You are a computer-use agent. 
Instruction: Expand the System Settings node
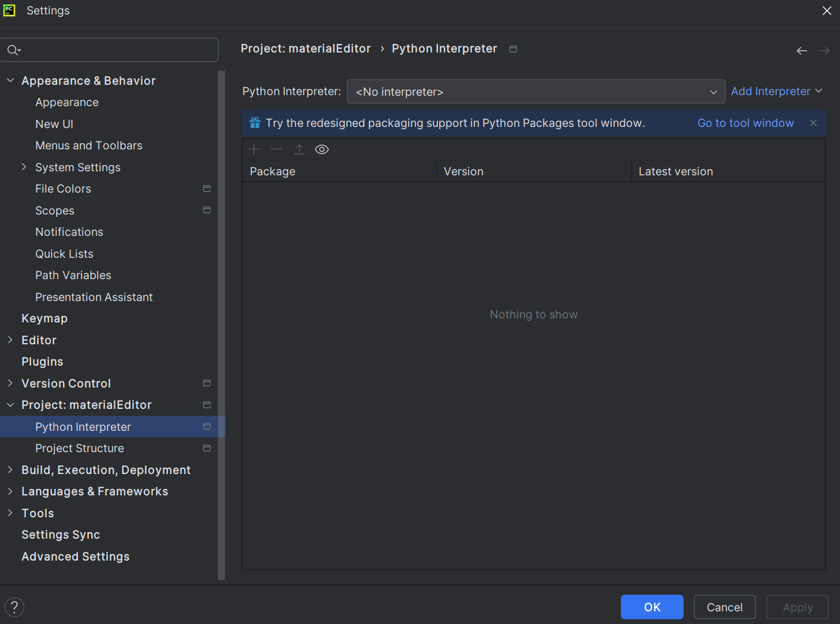(x=24, y=167)
